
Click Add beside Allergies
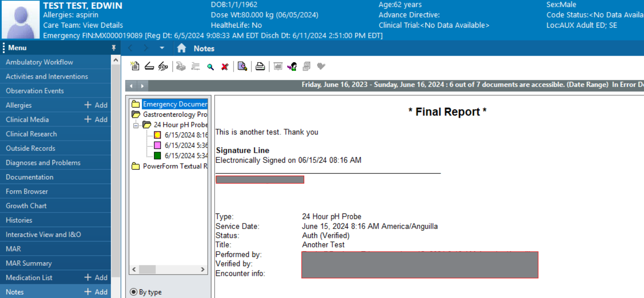[x=97, y=105]
